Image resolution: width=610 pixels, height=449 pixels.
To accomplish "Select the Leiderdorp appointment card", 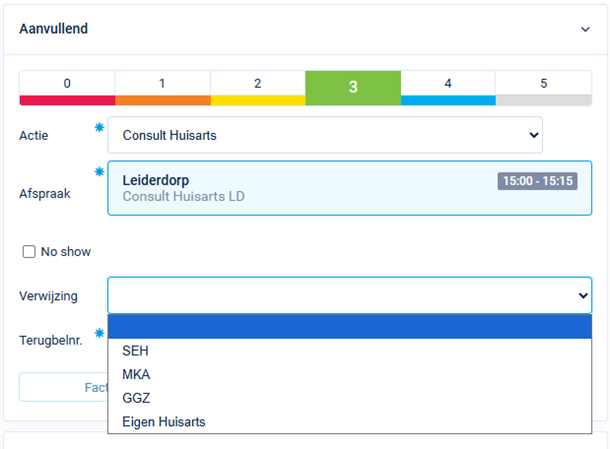I will pyautogui.click(x=300, y=188).
